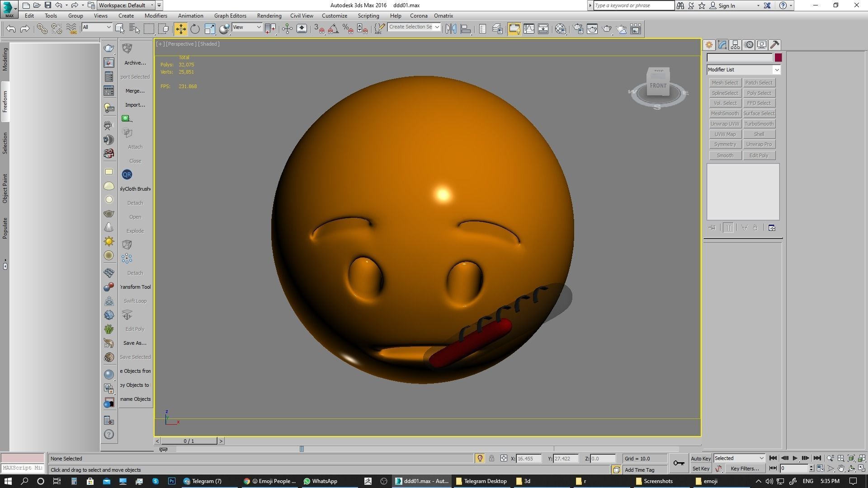Screen dimensions: 868x488
Task: Click the Play Animation button
Action: tap(795, 458)
